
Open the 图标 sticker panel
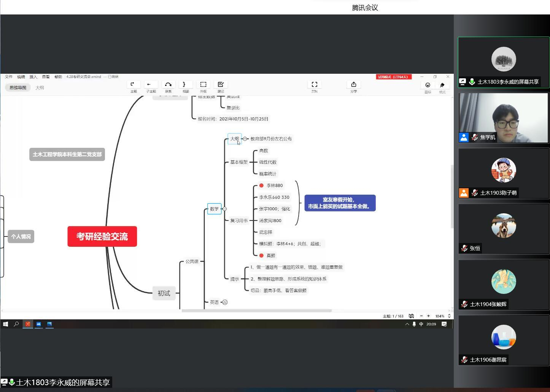click(428, 85)
